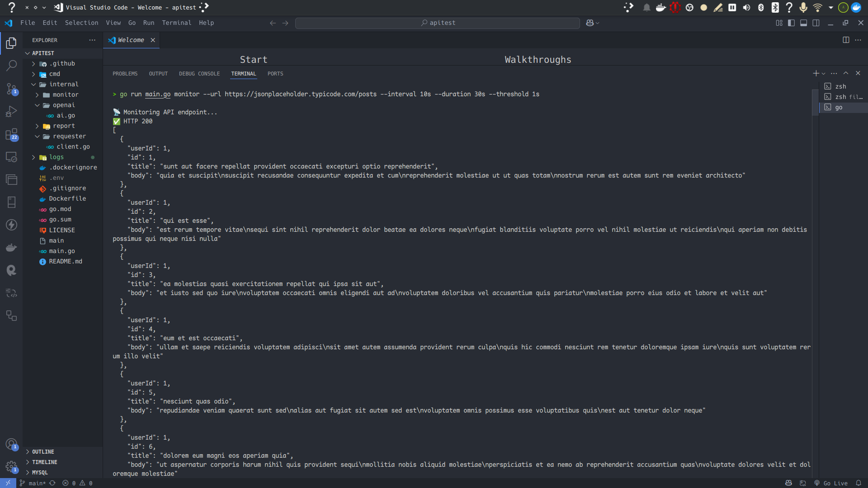The width and height of the screenshot is (868, 488).
Task: Go back with the navigation left arrow
Action: [273, 23]
